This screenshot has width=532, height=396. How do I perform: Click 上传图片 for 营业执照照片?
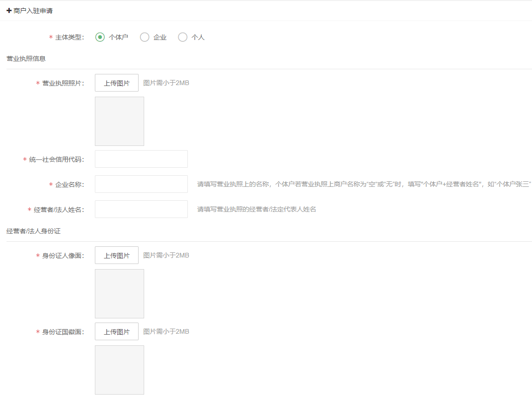coord(117,83)
